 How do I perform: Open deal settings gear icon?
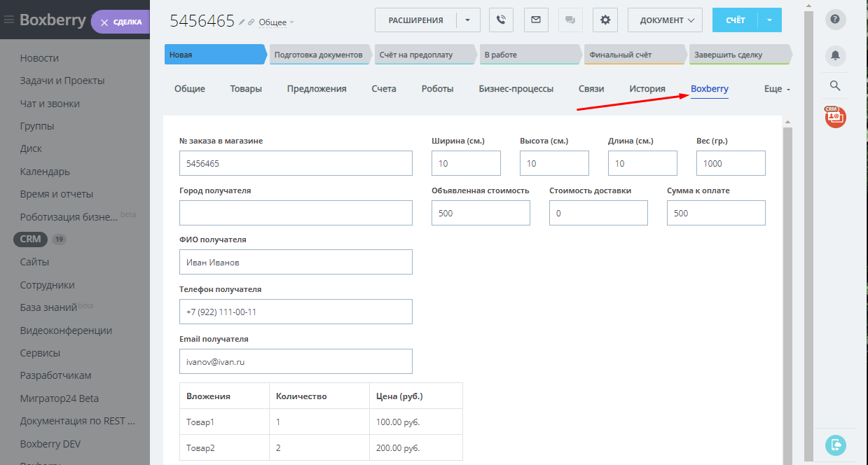coord(605,20)
